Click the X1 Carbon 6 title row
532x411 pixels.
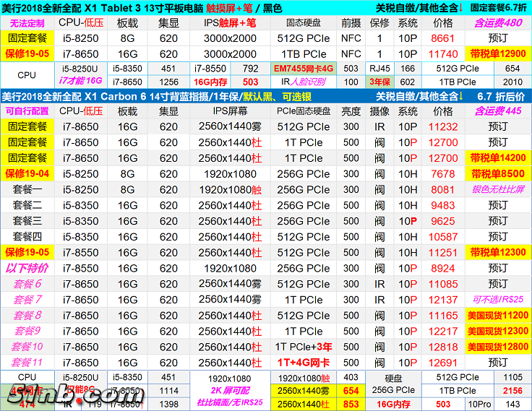[266, 96]
